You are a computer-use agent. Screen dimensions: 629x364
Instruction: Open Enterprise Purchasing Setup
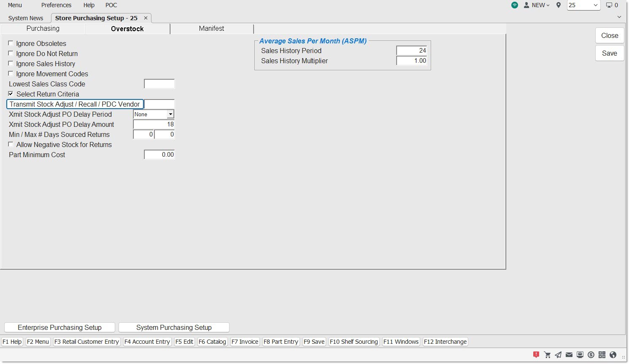pos(59,327)
